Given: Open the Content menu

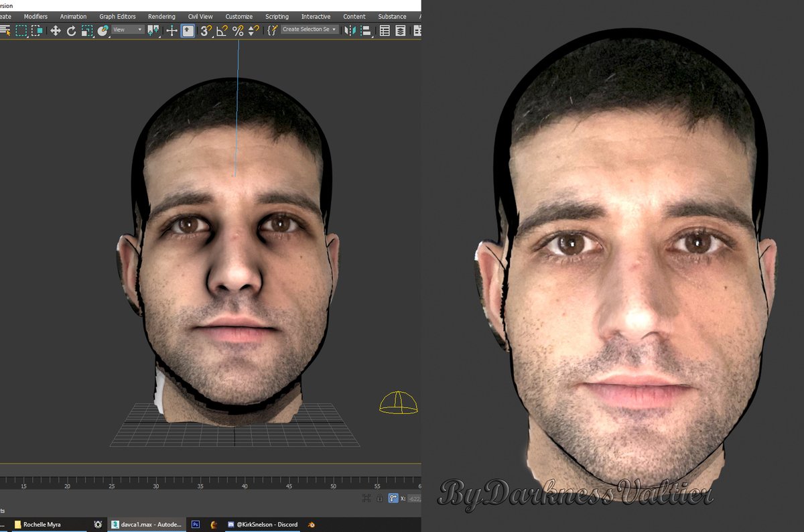Looking at the screenshot, I should (x=354, y=16).
